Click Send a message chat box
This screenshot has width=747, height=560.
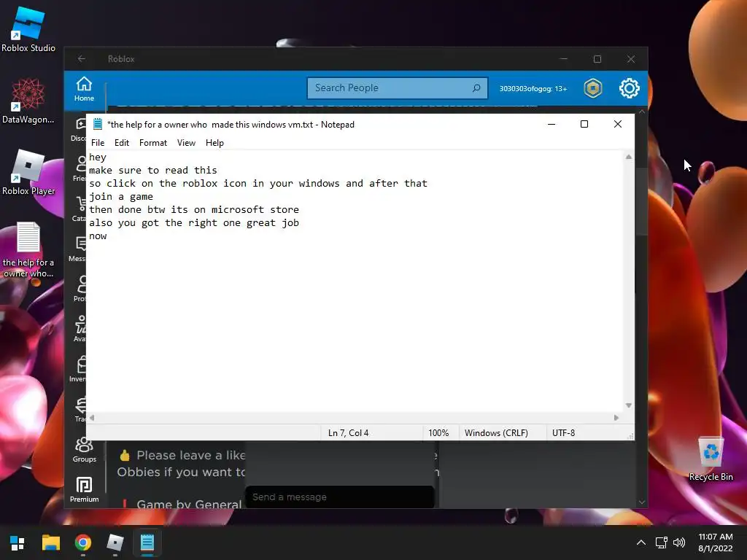click(x=339, y=497)
